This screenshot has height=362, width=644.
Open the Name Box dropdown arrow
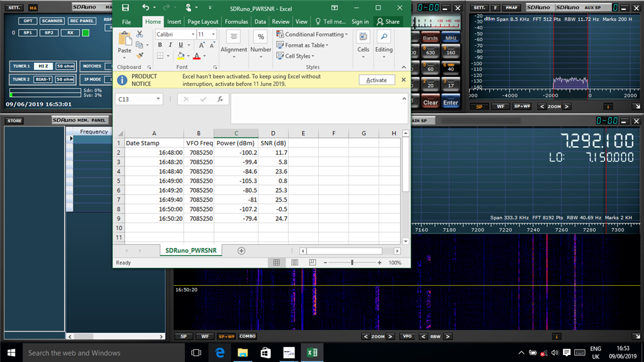[x=158, y=99]
